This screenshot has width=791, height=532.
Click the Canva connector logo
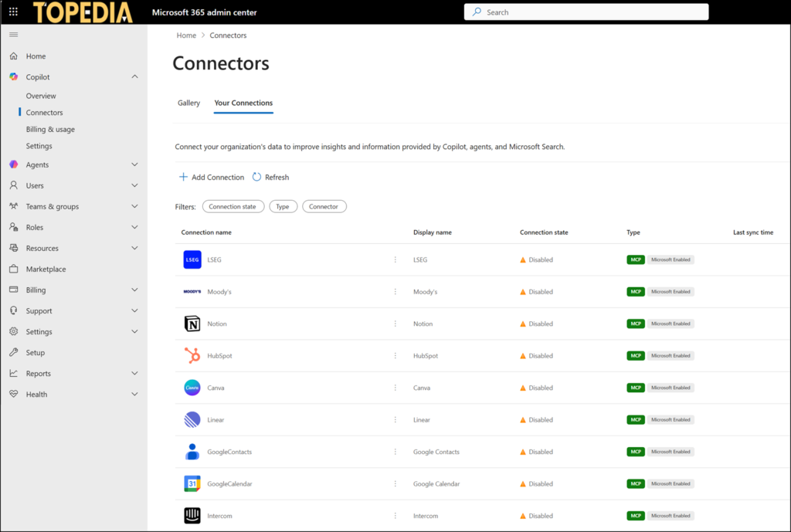[x=192, y=388]
